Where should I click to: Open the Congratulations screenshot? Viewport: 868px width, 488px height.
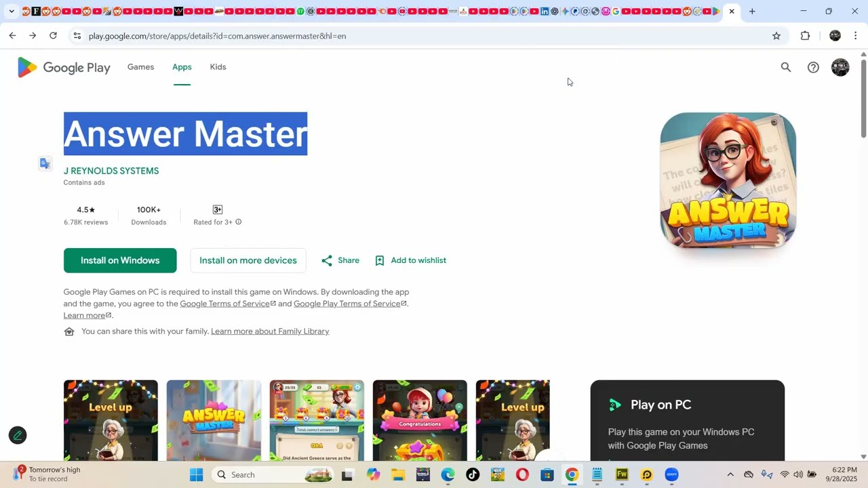click(420, 420)
